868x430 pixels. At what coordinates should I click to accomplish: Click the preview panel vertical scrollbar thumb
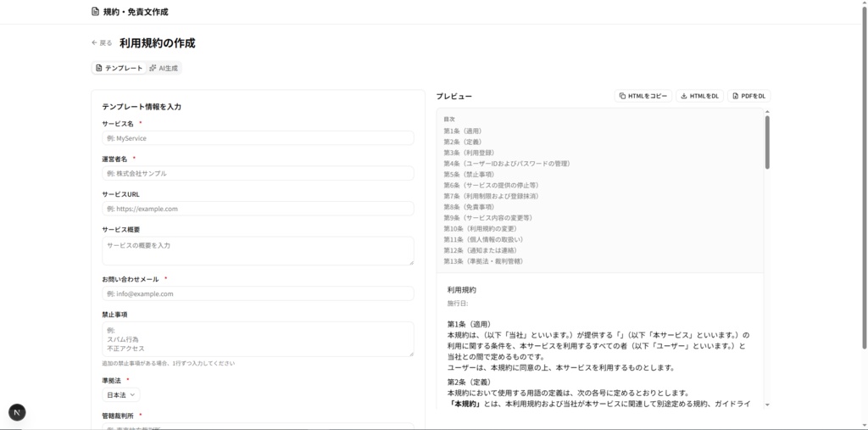click(x=767, y=142)
